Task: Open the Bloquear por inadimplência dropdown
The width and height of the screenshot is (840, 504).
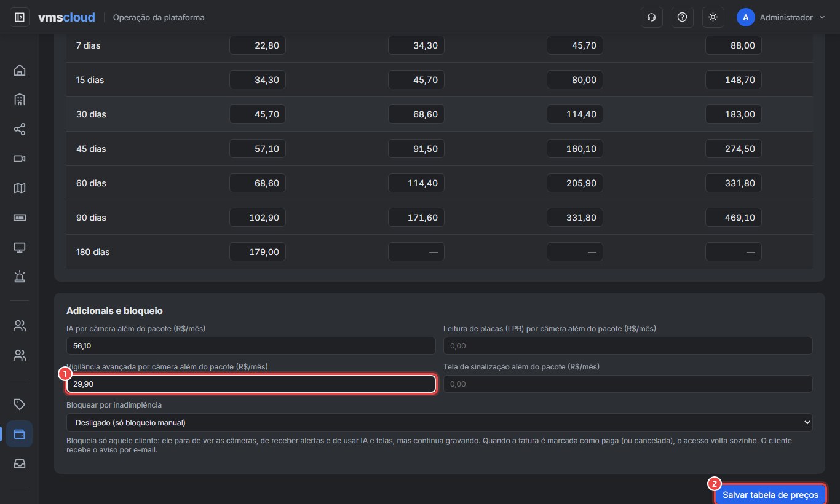Action: click(440, 422)
